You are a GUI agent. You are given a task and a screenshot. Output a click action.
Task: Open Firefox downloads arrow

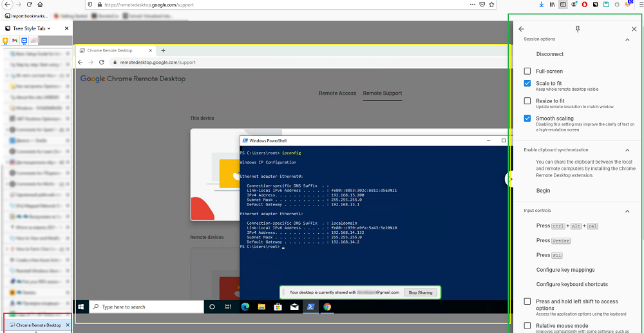click(x=542, y=5)
